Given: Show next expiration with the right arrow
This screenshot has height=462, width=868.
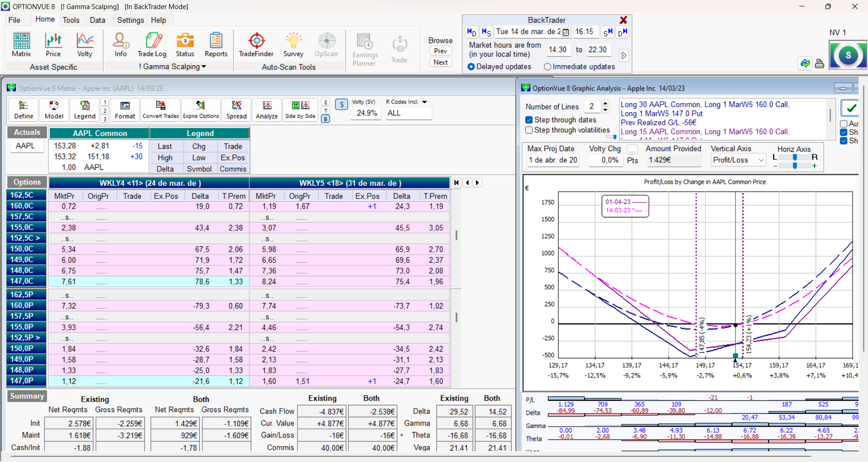Looking at the screenshot, I should 477,183.
